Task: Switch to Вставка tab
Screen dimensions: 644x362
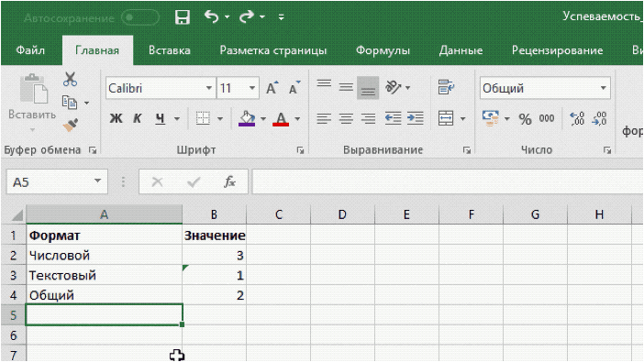Action: click(x=170, y=50)
